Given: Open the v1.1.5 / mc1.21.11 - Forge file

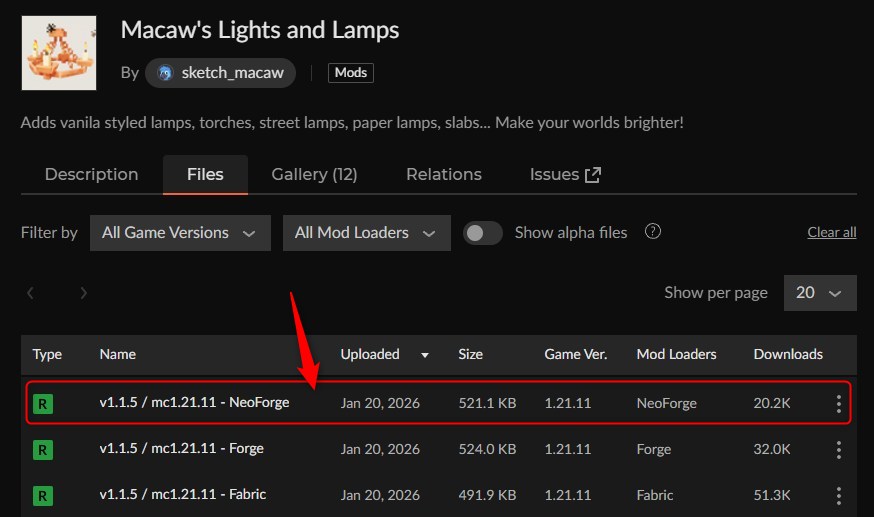Looking at the screenshot, I should tap(181, 448).
